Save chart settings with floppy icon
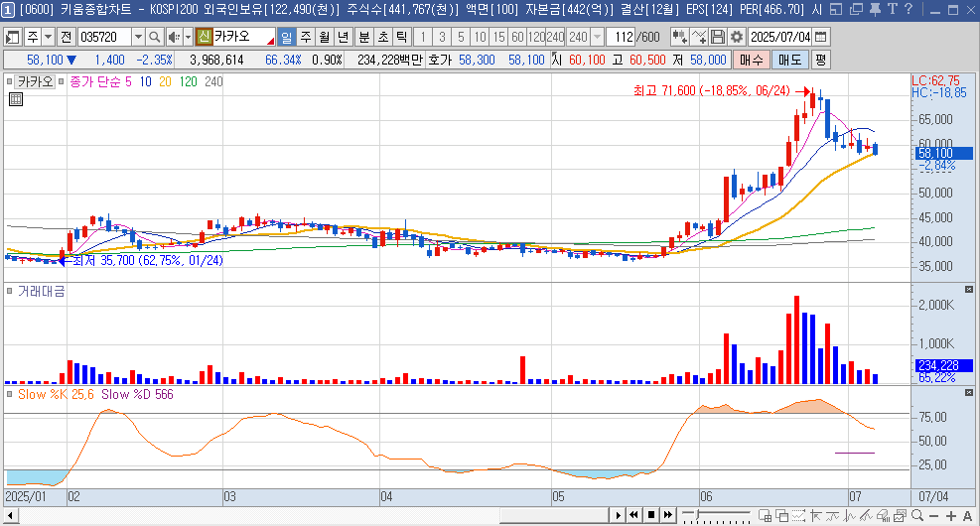This screenshot has height=526, width=980. tap(718, 37)
